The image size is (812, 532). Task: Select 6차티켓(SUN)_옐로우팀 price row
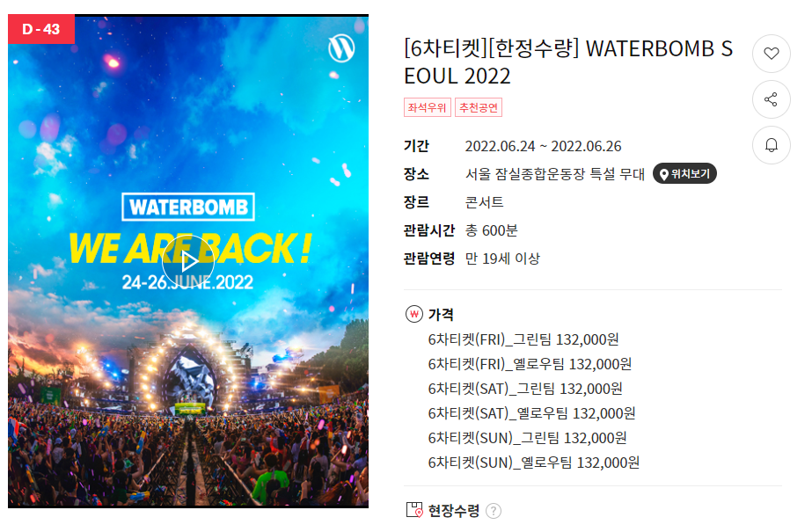tap(533, 463)
